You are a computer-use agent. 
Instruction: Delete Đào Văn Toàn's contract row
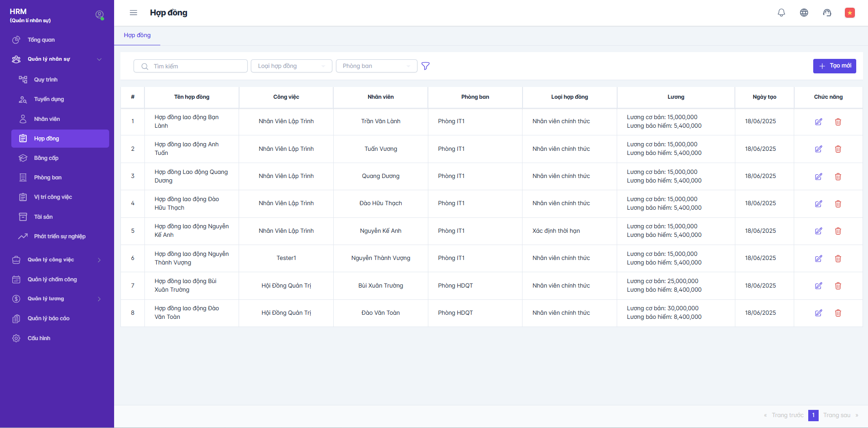pyautogui.click(x=838, y=313)
